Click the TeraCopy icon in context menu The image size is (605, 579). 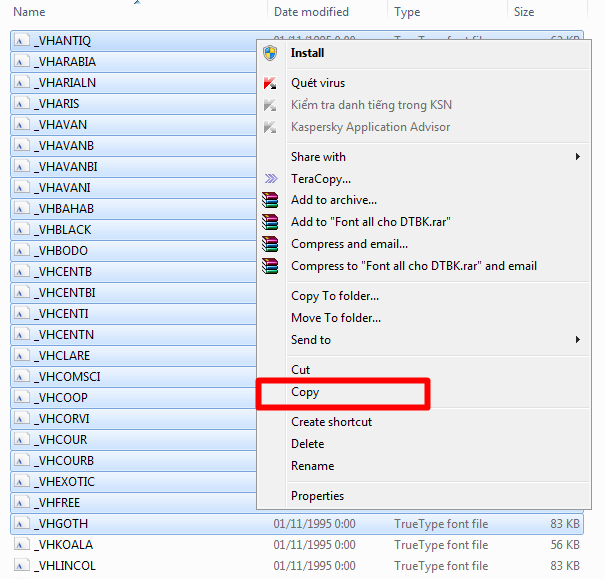(269, 179)
